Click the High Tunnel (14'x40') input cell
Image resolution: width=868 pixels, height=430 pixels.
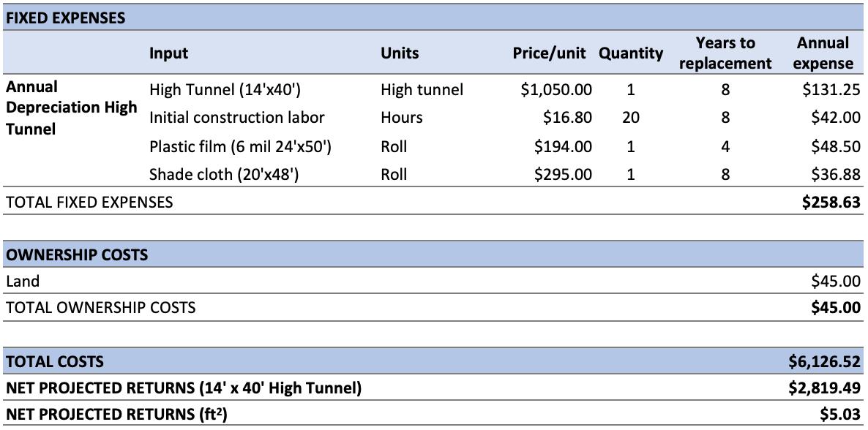[224, 90]
